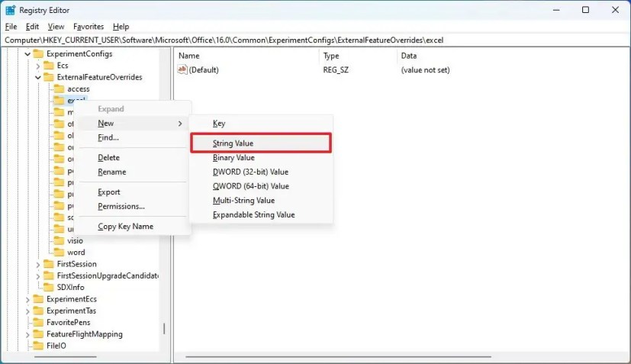This screenshot has width=631, height=364.
Task: Open the Edit menu
Action: coord(32,27)
